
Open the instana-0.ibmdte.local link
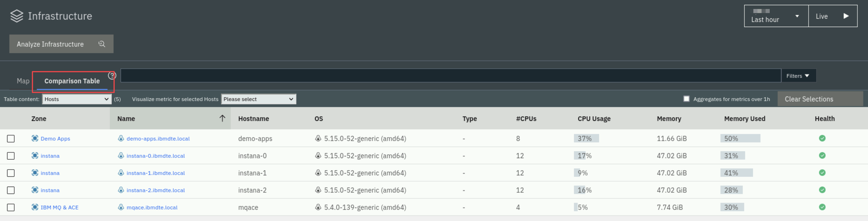(x=156, y=156)
